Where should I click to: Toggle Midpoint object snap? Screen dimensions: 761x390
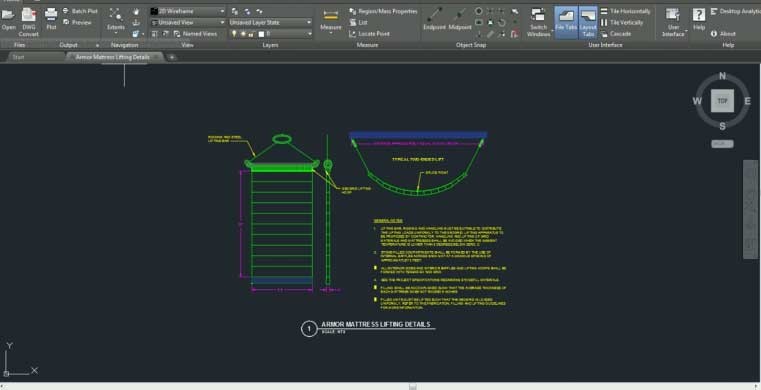click(460, 18)
